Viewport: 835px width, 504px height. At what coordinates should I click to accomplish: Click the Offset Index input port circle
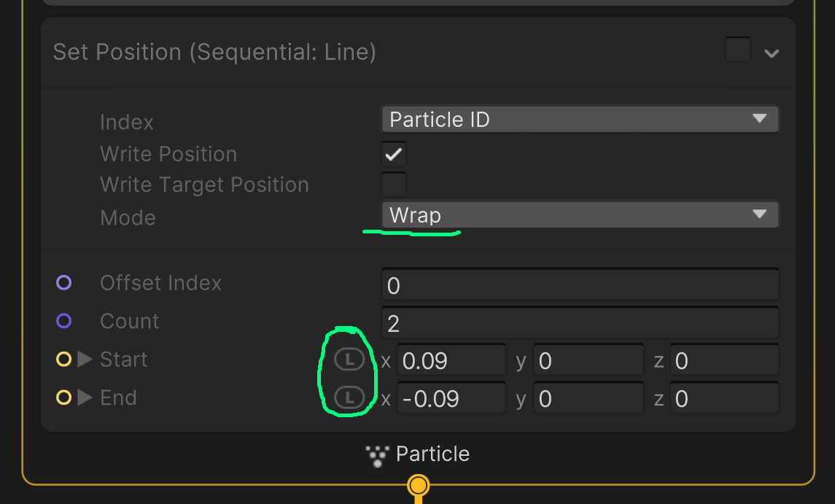[x=64, y=282]
